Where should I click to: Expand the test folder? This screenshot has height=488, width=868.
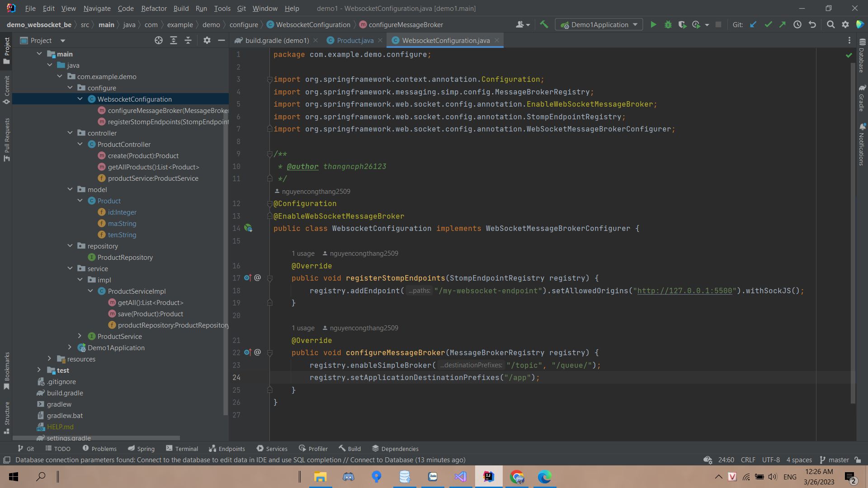[x=39, y=370]
